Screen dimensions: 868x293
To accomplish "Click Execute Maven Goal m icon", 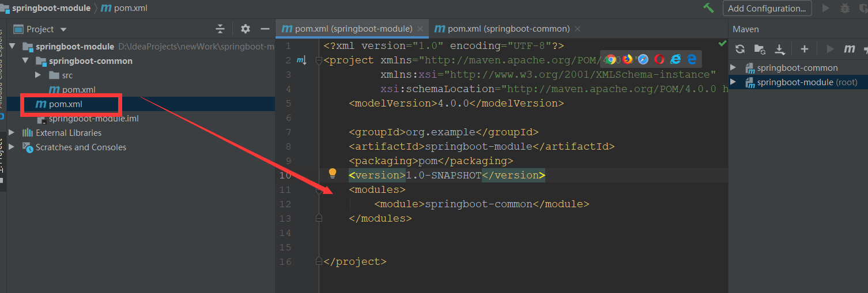I will [x=849, y=49].
